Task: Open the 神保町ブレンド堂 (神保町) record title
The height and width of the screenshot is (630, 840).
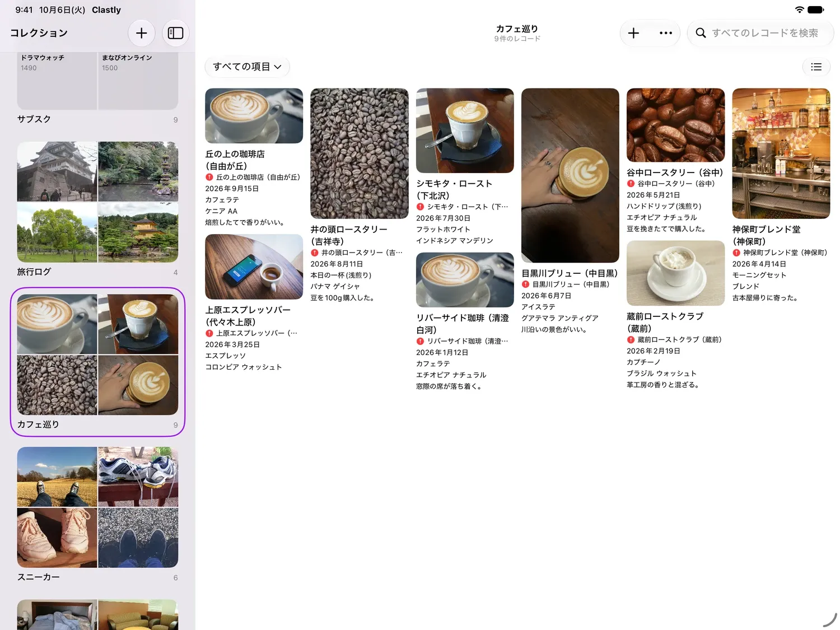Action: pyautogui.click(x=767, y=235)
